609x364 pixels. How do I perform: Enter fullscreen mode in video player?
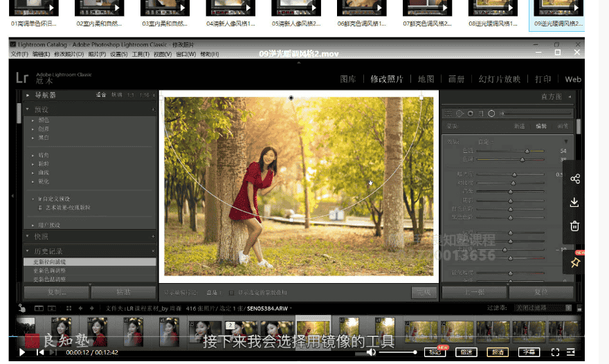[x=555, y=352]
